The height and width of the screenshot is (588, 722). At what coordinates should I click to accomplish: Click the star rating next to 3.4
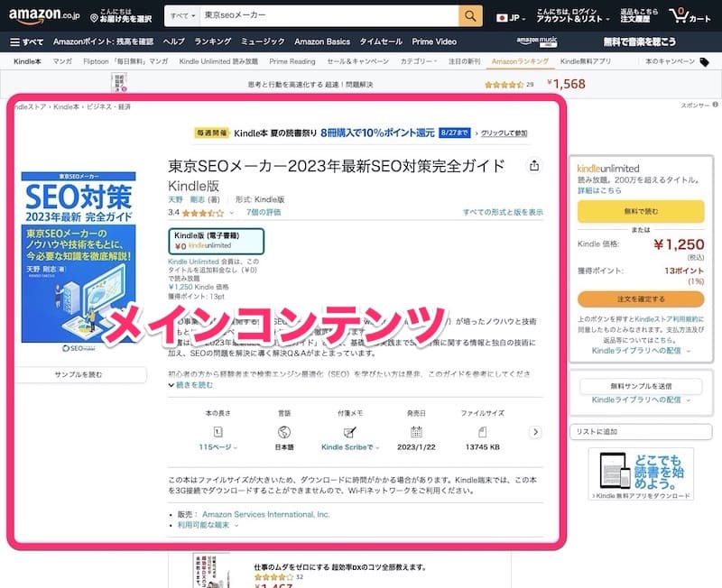[203, 214]
